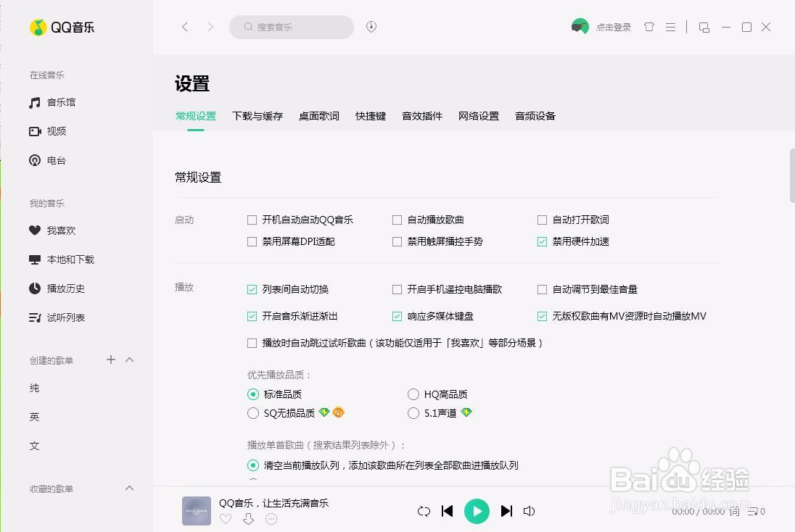Open the 试听列表 panel

point(64,317)
